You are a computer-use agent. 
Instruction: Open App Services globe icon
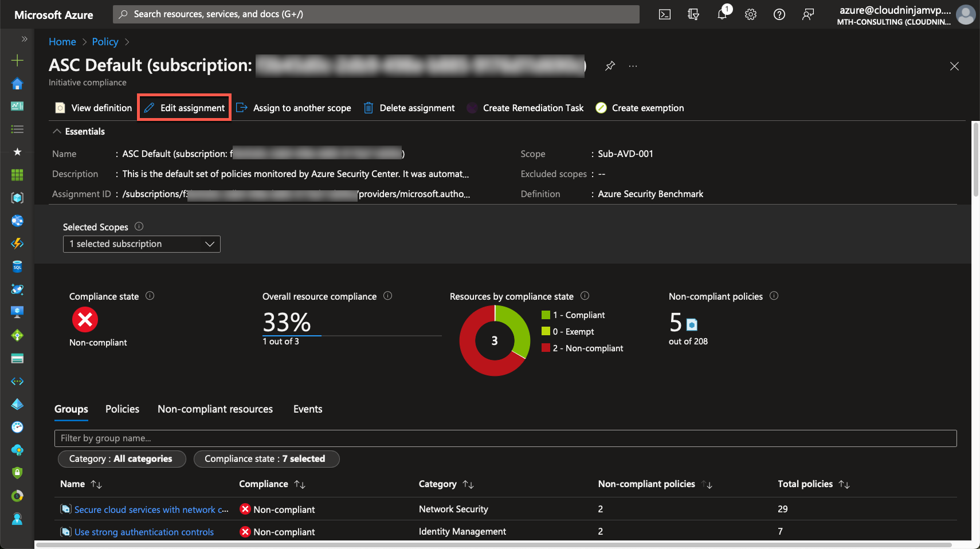point(17,221)
